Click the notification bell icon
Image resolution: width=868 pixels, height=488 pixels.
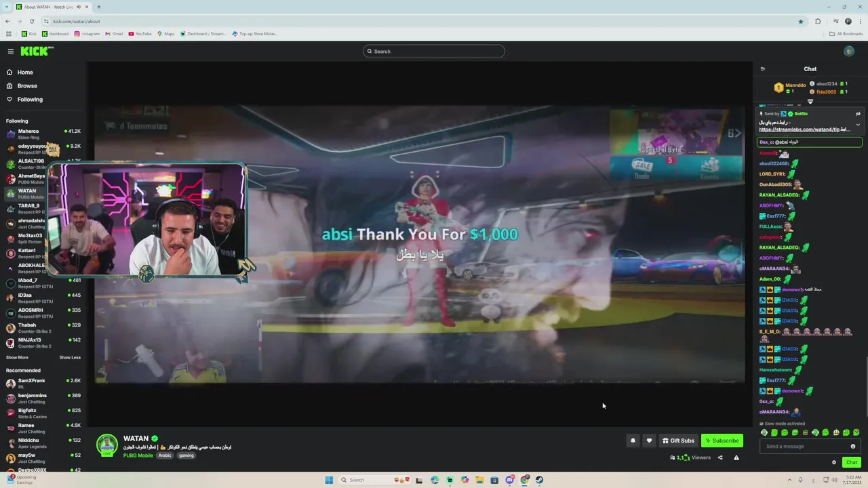(x=633, y=441)
